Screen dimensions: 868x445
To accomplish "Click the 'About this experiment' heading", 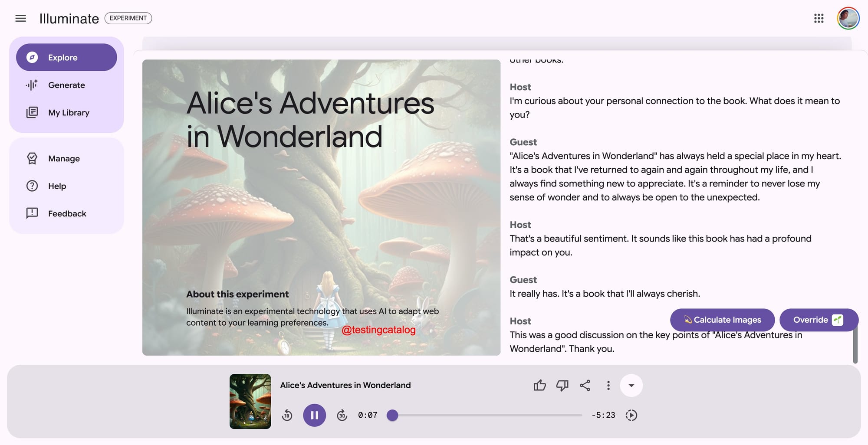I will click(237, 294).
